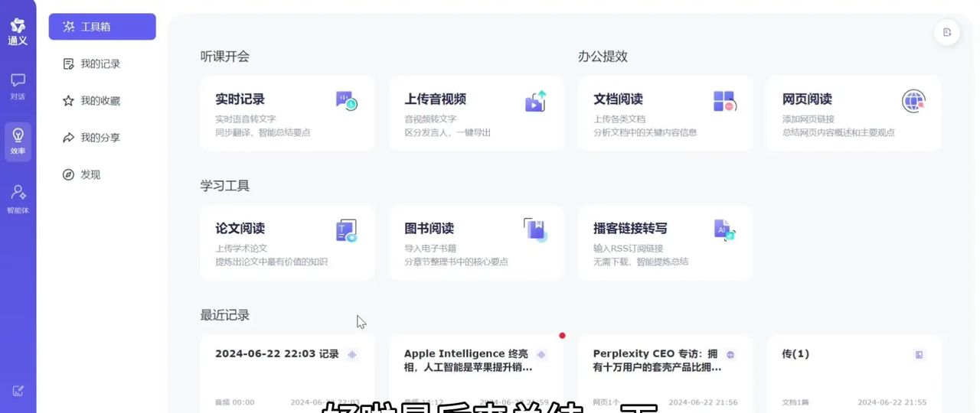The image size is (980, 413).
Task: Click the feedback edit icon at sidebar bottom
Action: tap(18, 391)
